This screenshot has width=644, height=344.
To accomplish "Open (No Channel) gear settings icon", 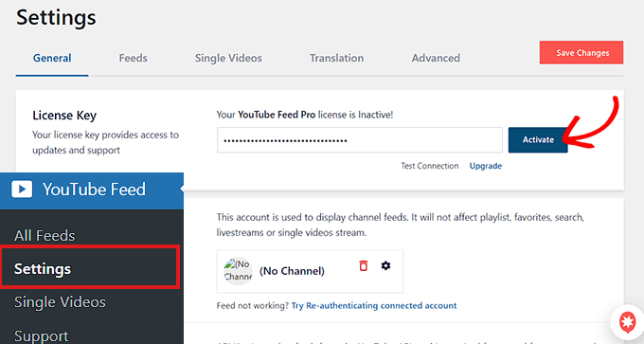I will click(x=385, y=265).
